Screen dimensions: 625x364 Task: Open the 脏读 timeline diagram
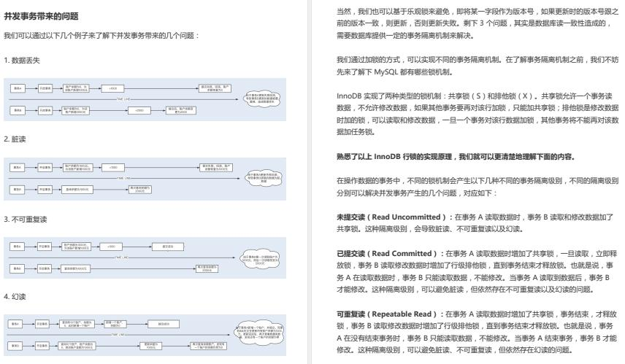pos(145,179)
